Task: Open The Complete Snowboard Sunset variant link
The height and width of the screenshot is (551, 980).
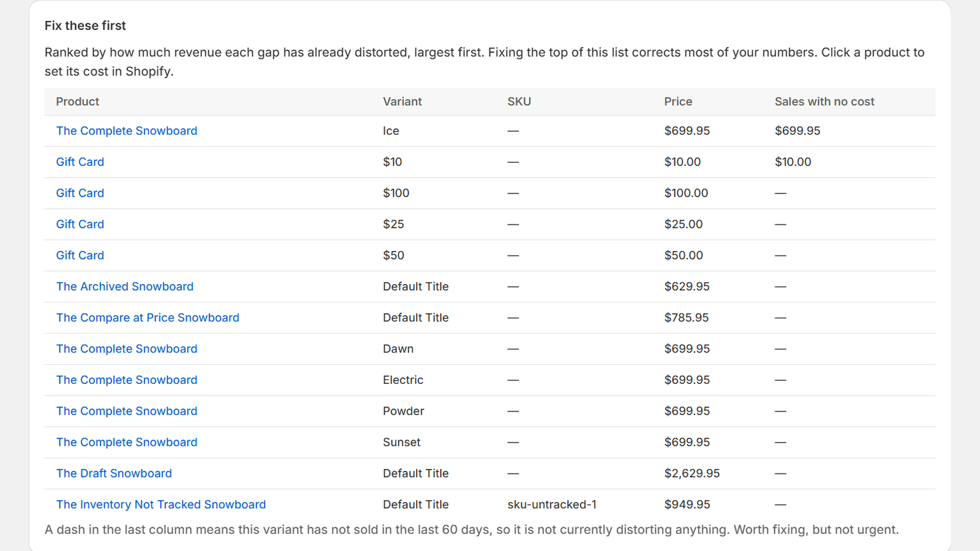Action: (127, 443)
